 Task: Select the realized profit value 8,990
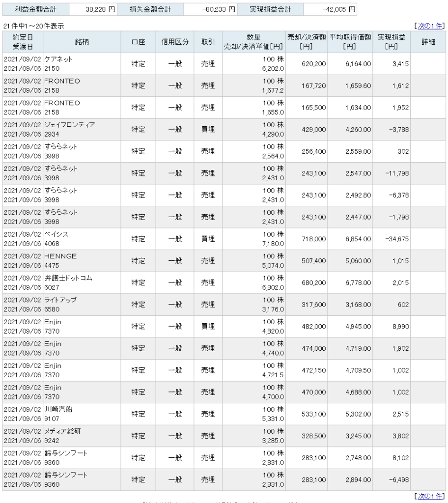pyautogui.click(x=400, y=327)
